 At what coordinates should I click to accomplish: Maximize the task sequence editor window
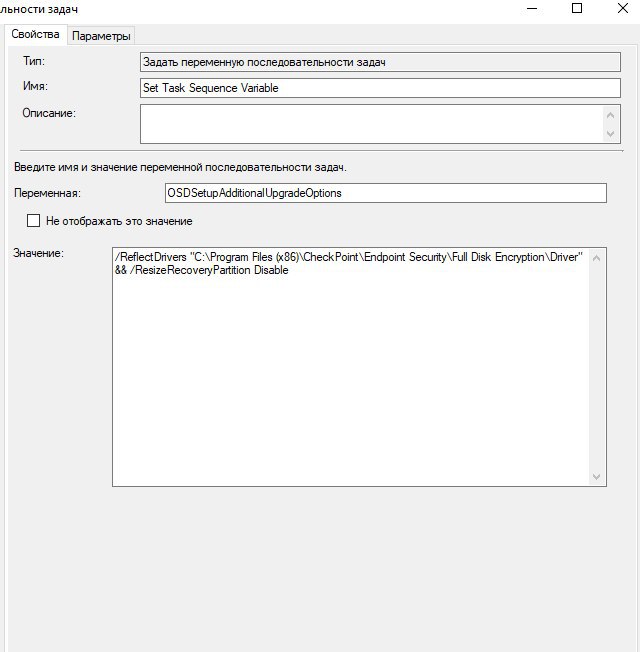pyautogui.click(x=577, y=8)
